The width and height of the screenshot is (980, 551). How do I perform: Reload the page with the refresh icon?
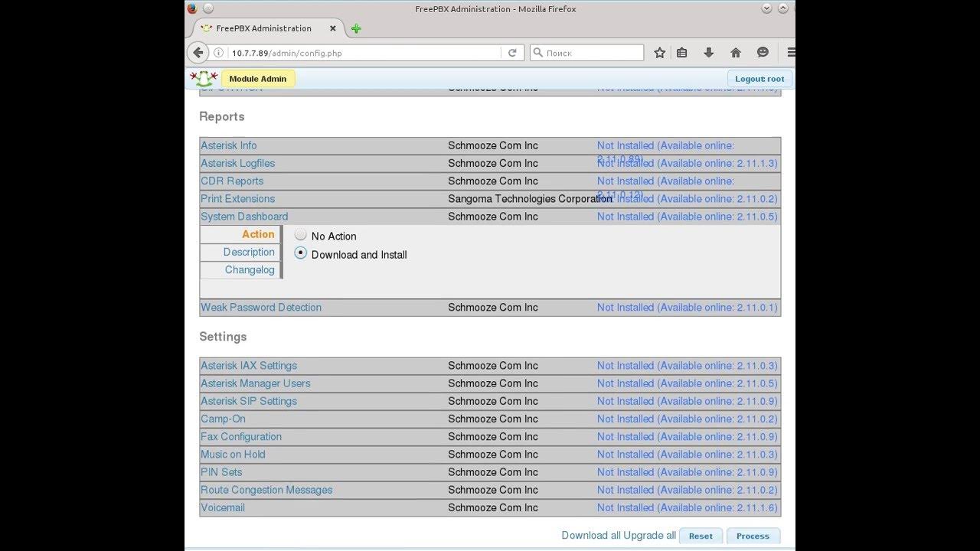coord(512,53)
